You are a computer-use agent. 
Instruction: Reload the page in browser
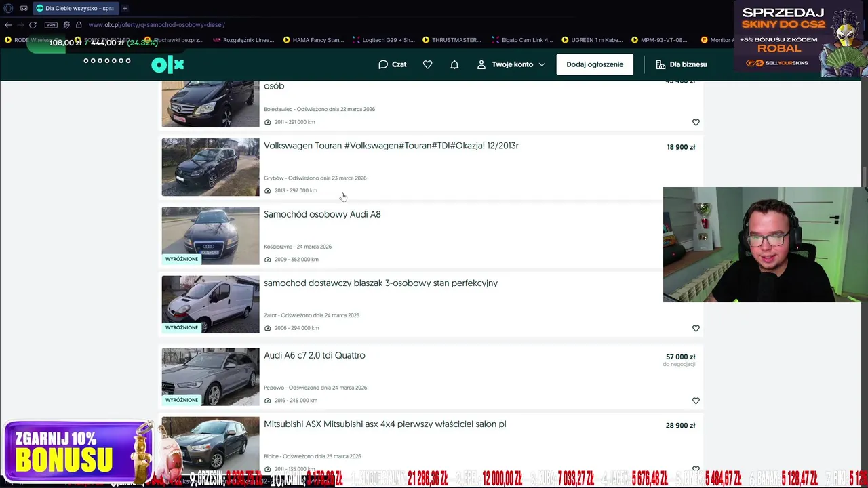click(33, 24)
